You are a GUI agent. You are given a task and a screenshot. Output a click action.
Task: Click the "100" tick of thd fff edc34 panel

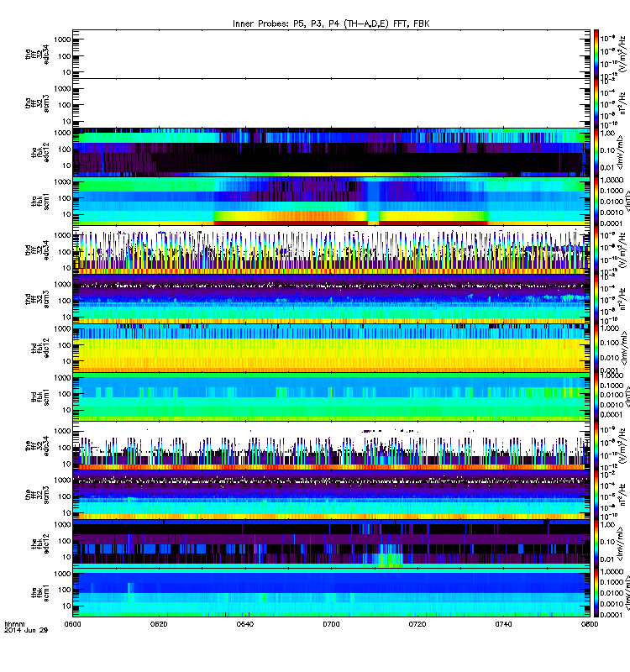click(65, 251)
